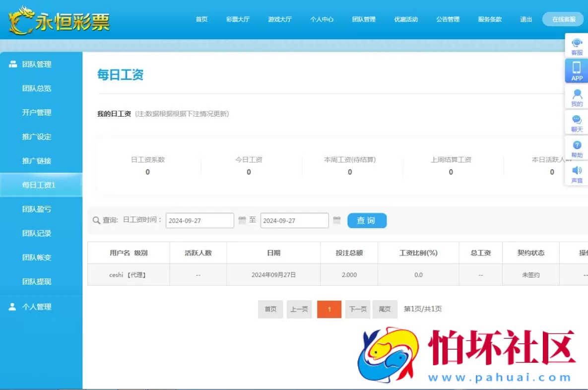This screenshot has height=390, width=588.
Task: Open the calendar picker for the end date
Action: click(336, 220)
